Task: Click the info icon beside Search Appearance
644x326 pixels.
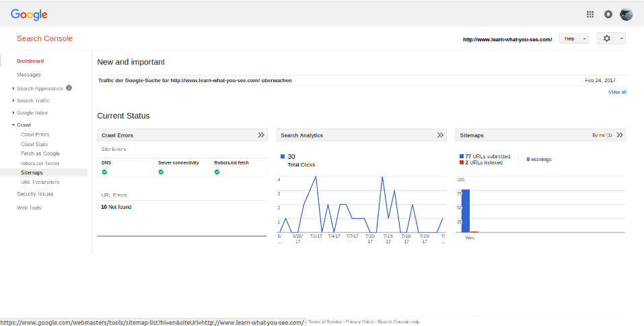Action: point(69,88)
